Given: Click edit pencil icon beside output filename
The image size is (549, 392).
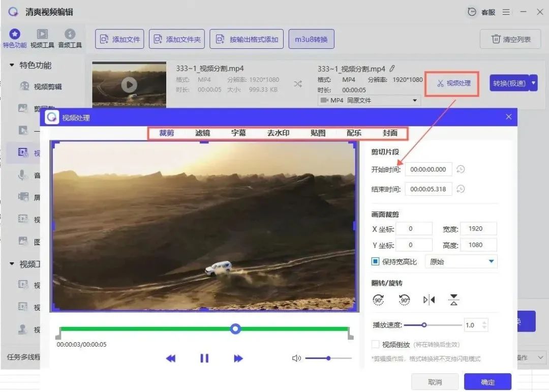Looking at the screenshot, I should (392, 69).
